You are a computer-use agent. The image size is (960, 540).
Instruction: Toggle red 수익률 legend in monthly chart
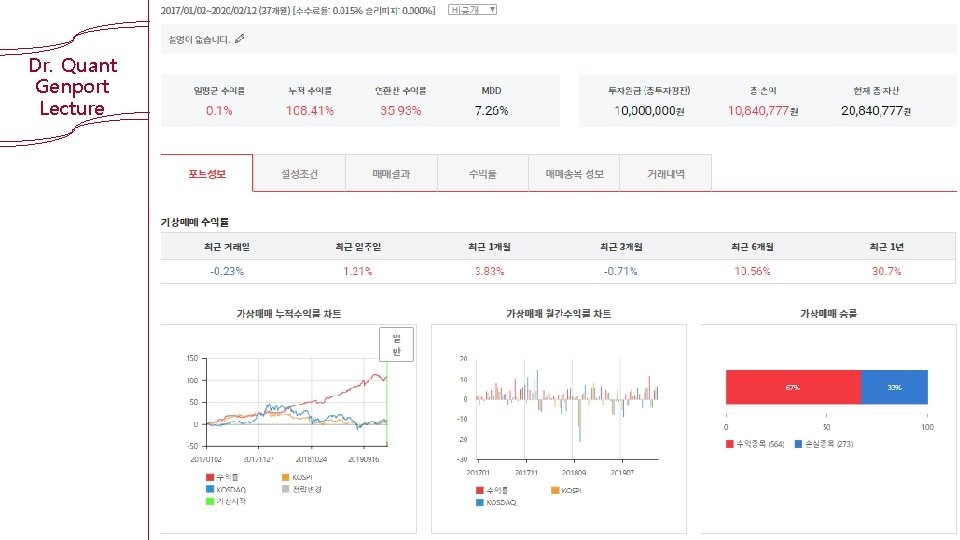coord(492,490)
